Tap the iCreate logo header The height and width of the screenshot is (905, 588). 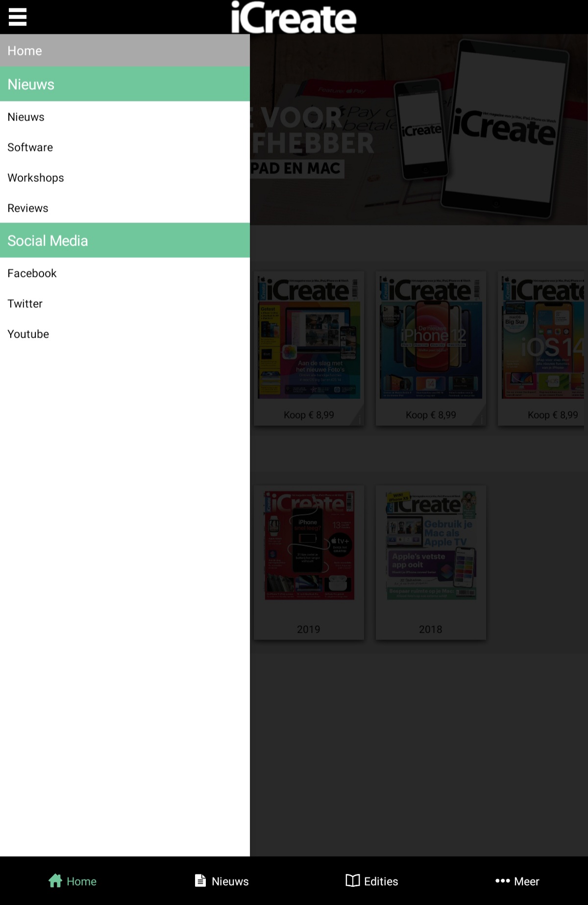(x=294, y=18)
